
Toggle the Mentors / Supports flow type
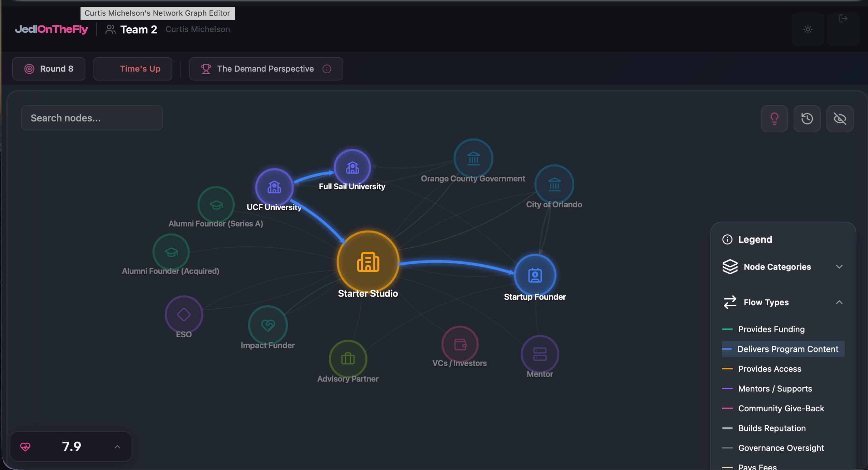[x=783, y=388]
